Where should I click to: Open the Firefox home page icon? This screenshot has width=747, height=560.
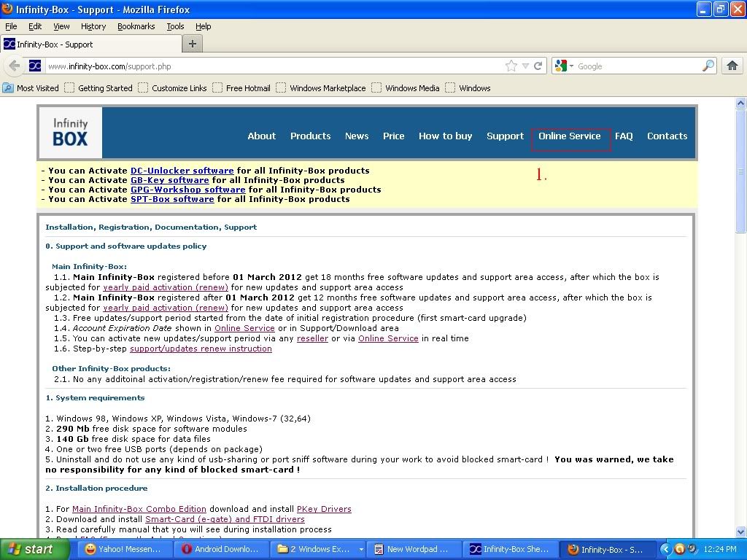coord(732,66)
